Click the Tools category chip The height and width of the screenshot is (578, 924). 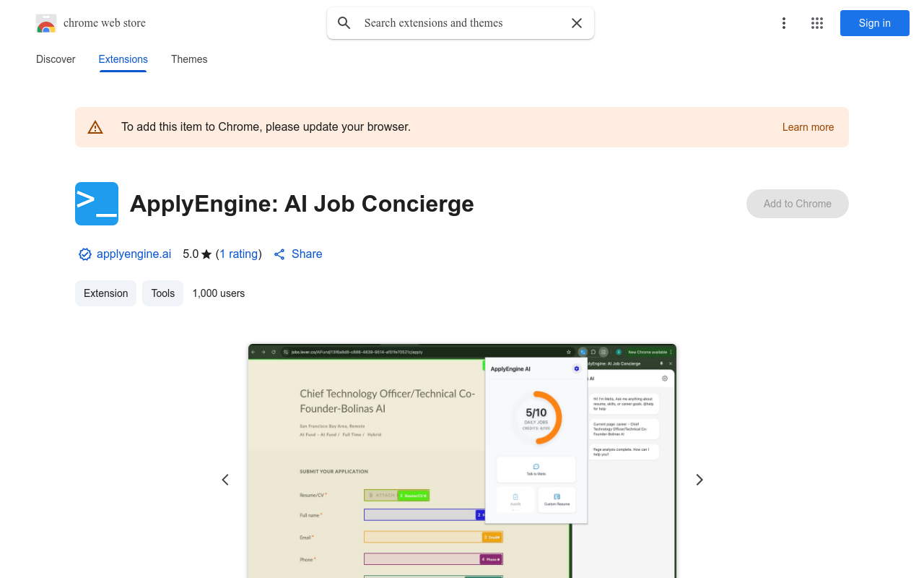(x=163, y=293)
